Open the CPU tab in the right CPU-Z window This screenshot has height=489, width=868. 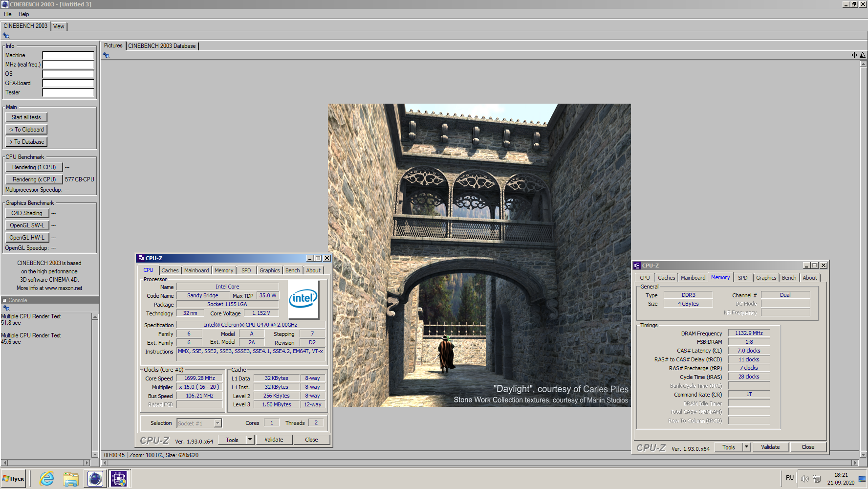point(645,278)
